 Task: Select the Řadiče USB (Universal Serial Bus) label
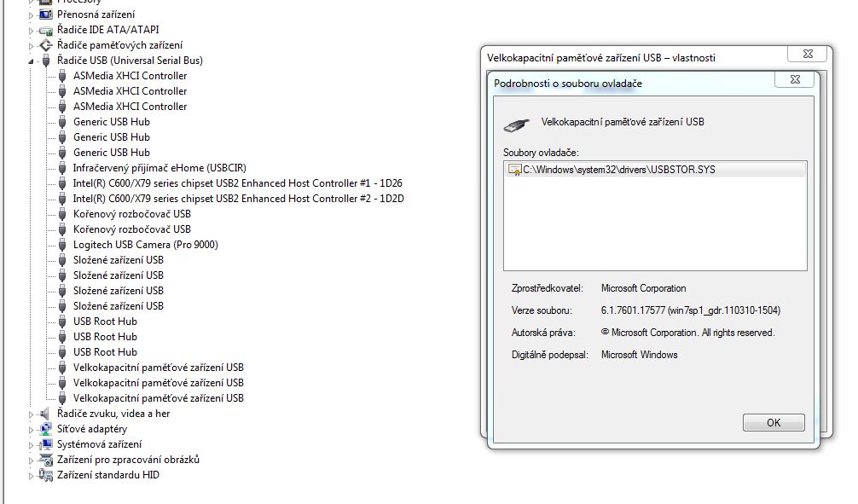[x=130, y=61]
